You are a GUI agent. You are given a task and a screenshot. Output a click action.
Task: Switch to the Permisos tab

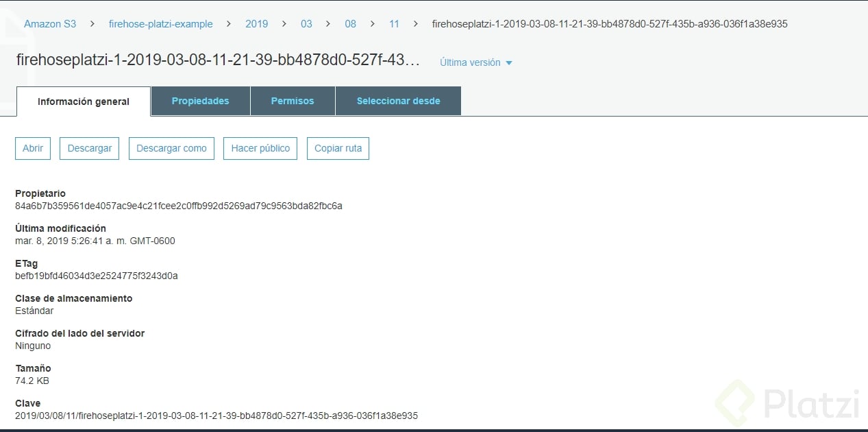(293, 101)
